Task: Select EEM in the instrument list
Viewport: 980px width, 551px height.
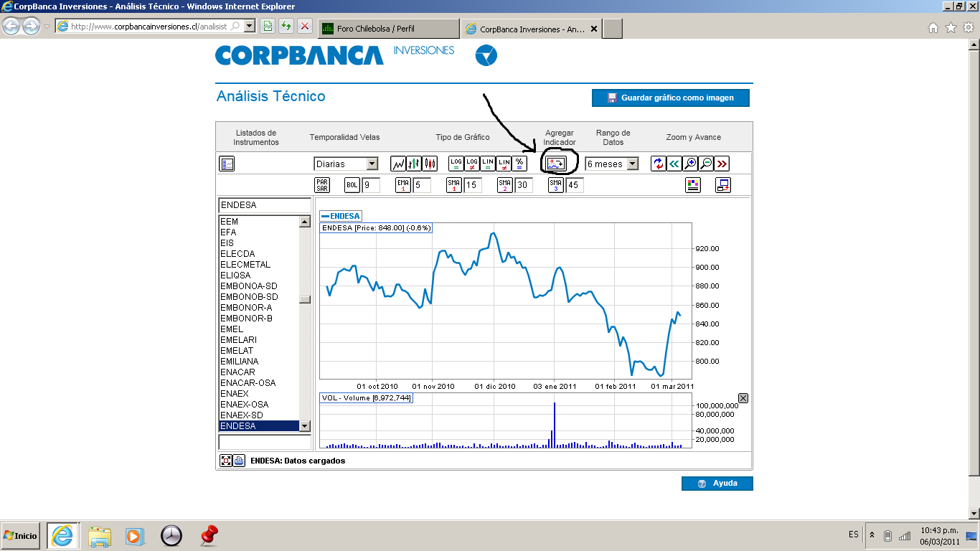Action: coord(259,222)
